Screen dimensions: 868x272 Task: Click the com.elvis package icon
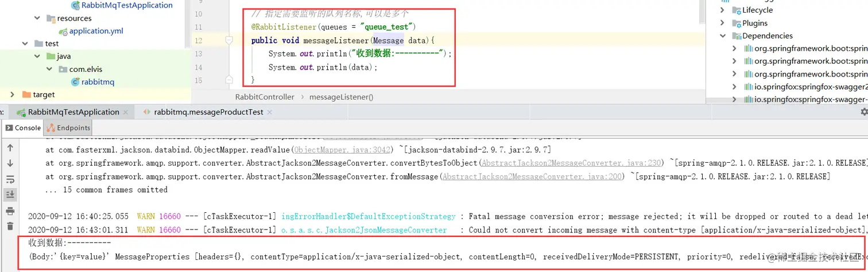pos(63,70)
